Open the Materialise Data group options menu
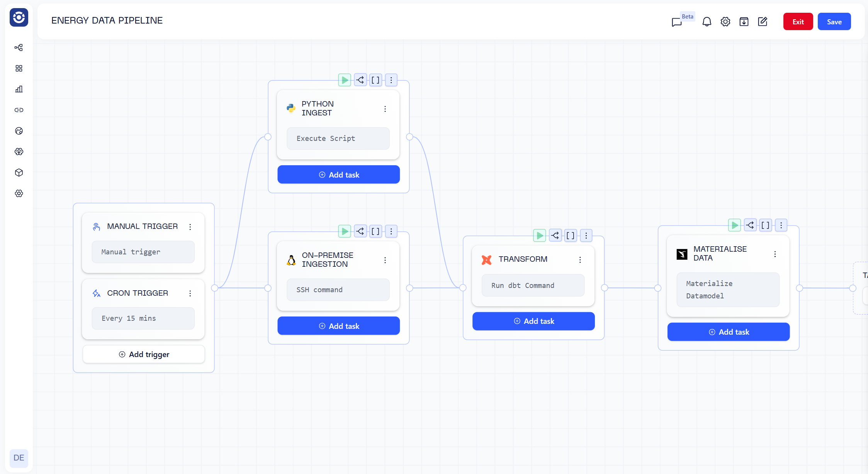Screen dimensions: 868x474 point(781,225)
